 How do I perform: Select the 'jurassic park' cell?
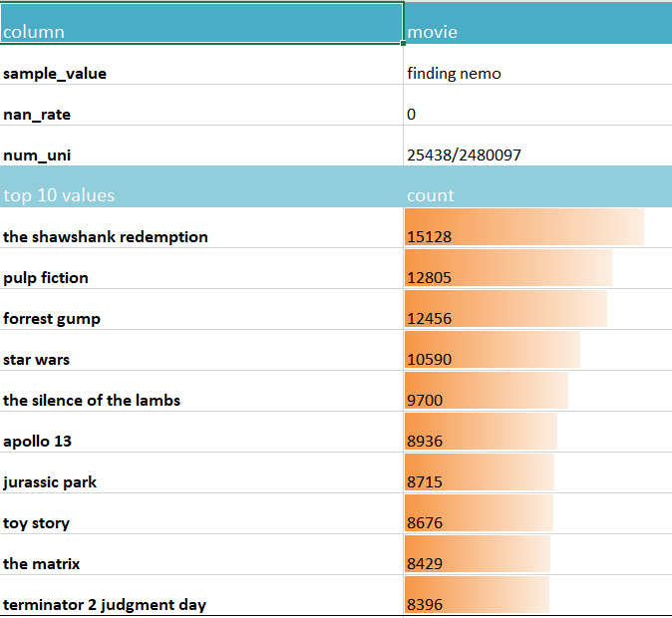coord(201,472)
